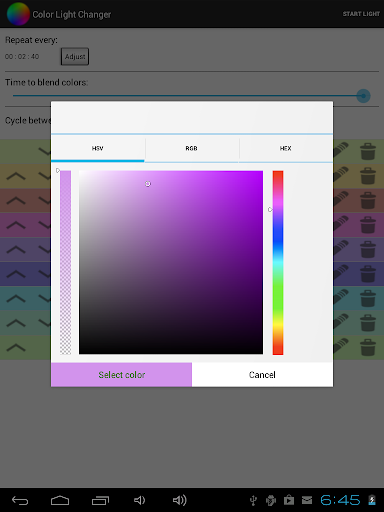Delete the top green color row
The width and height of the screenshot is (384, 512).
click(368, 151)
